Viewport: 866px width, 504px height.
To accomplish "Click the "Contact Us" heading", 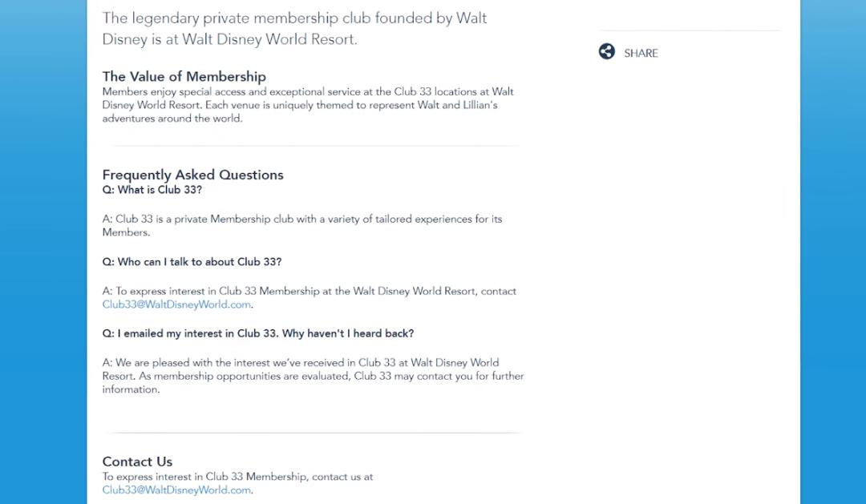I will coord(137,462).
